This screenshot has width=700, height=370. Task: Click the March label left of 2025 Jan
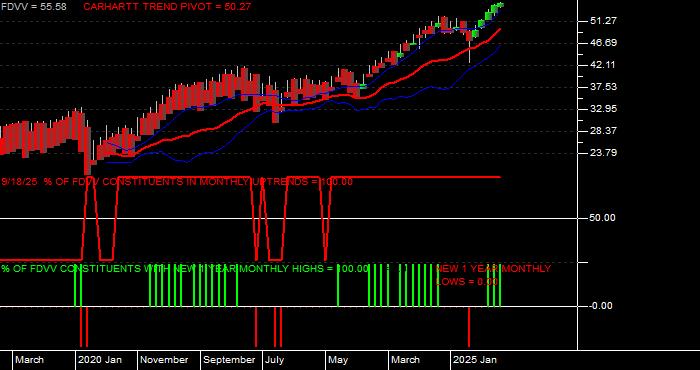[x=405, y=360]
